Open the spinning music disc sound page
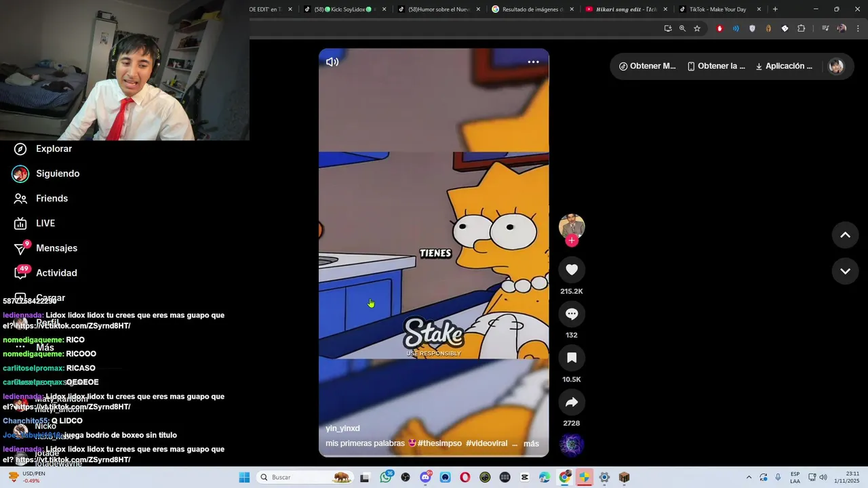This screenshot has height=488, width=868. coord(572,445)
